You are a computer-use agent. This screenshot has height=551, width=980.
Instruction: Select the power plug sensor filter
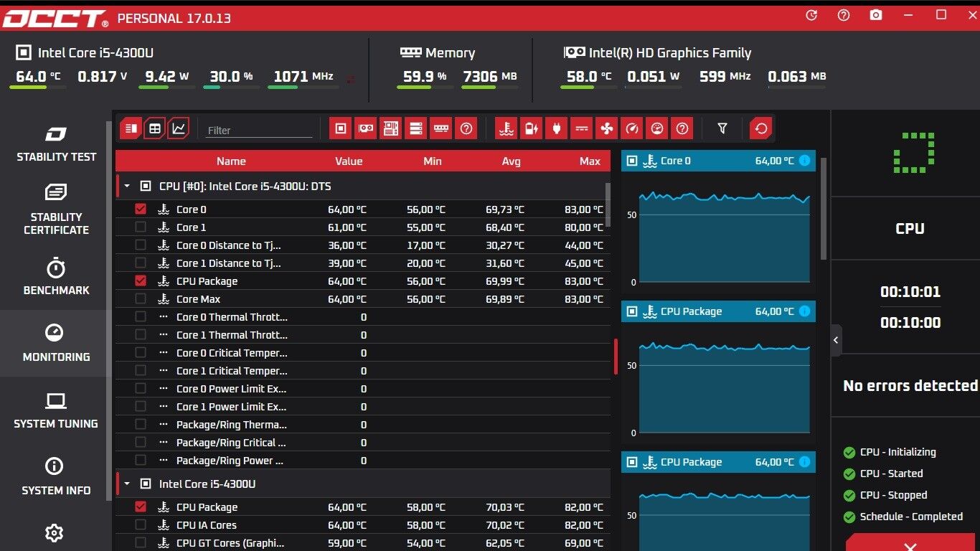point(556,128)
